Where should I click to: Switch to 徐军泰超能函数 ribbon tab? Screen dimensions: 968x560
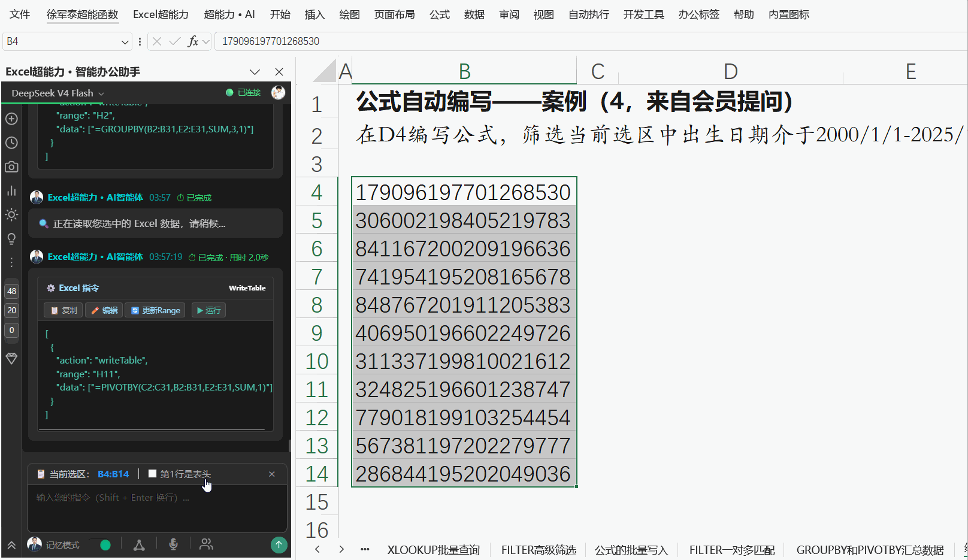click(83, 14)
